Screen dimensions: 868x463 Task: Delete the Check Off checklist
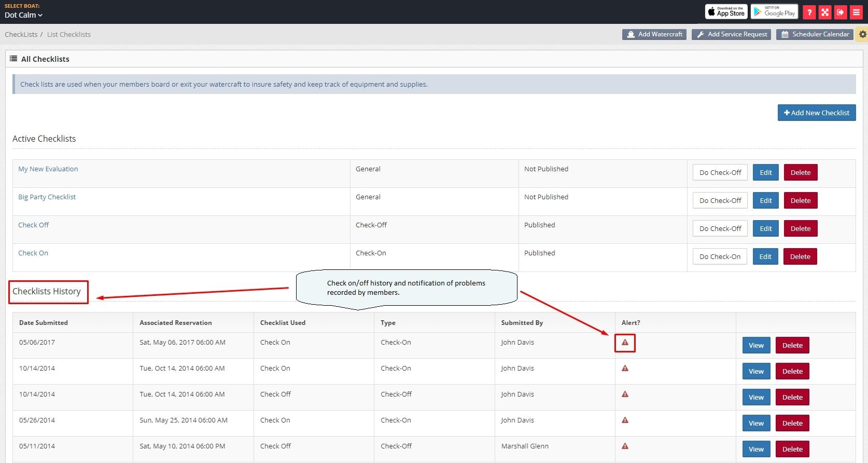(800, 228)
